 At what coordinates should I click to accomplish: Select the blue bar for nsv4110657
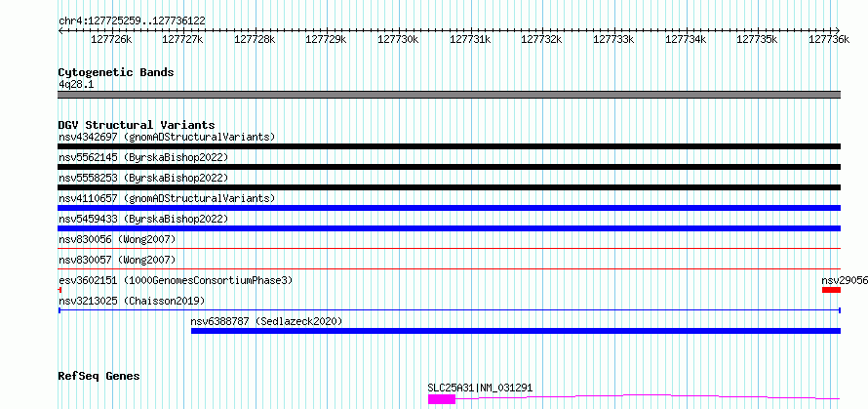[450, 208]
